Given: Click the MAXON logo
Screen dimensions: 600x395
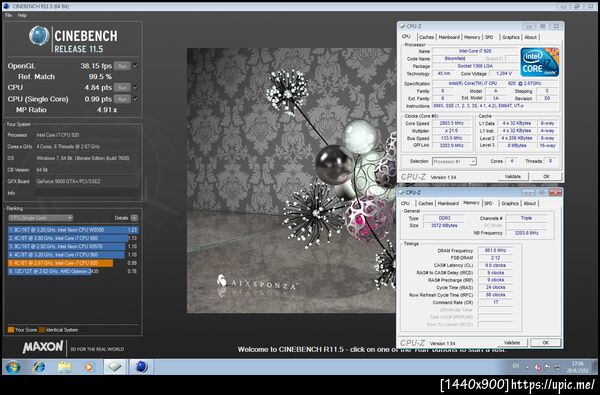Looking at the screenshot, I should 43,347.
